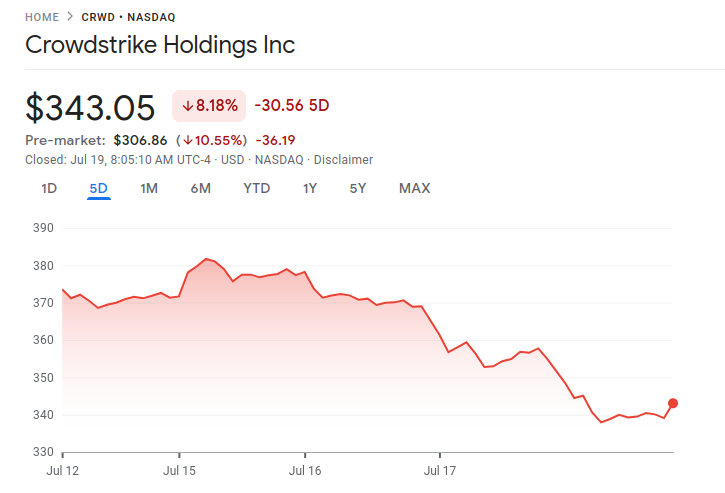This screenshot has width=725, height=493.
Task: Click the down arrow in 8.18% badge
Action: 187,105
